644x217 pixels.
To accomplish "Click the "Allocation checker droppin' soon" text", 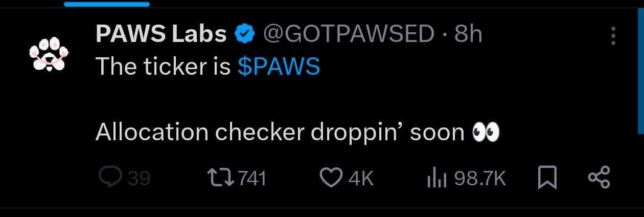I will pos(280,133).
